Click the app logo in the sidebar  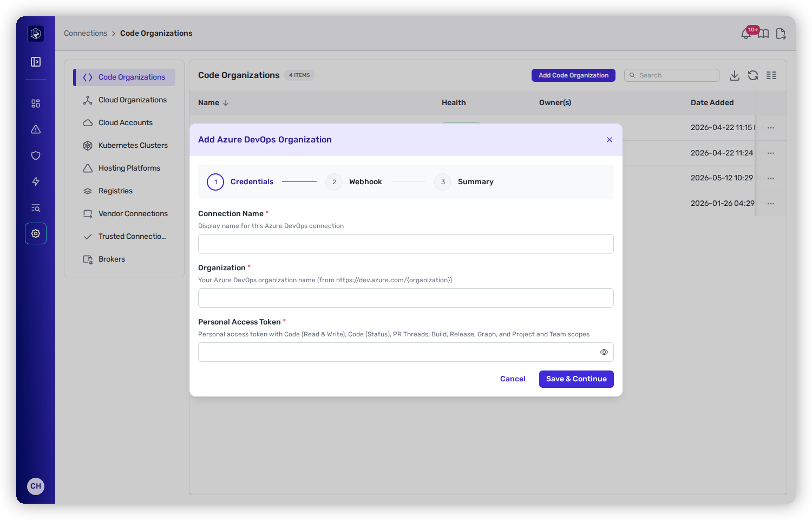[36, 34]
